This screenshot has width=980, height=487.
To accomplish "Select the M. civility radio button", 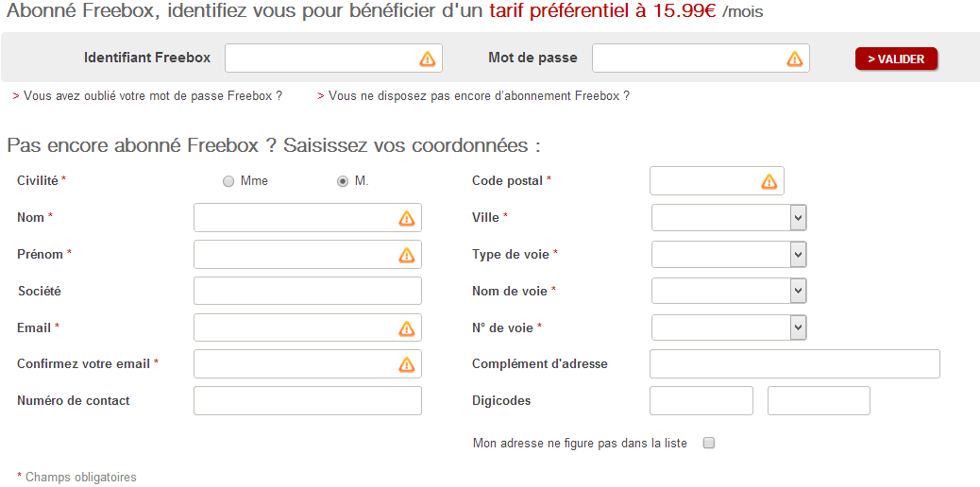I will point(343,181).
